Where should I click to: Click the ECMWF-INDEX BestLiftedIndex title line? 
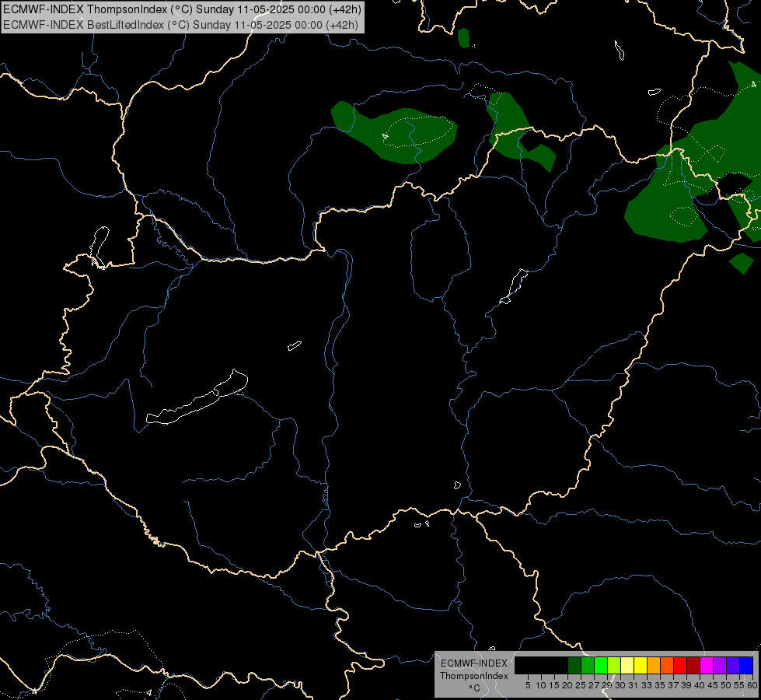point(180,25)
